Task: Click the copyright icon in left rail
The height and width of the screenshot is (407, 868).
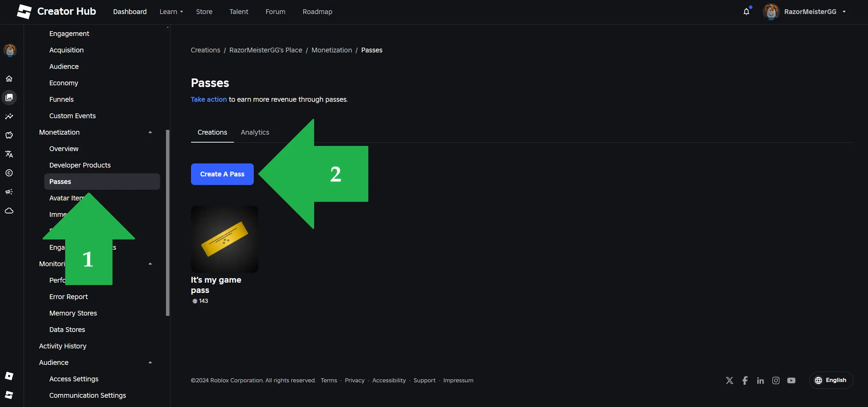Action: click(9, 173)
